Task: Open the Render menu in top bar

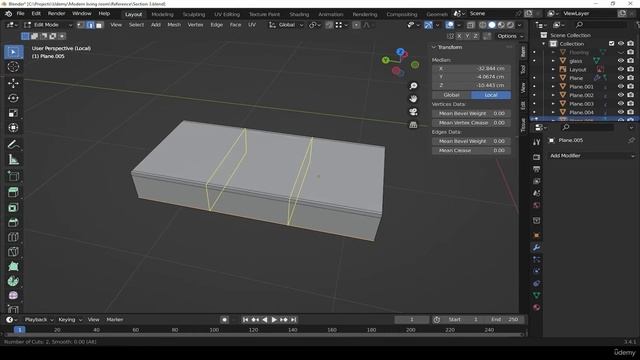Action: click(x=56, y=13)
